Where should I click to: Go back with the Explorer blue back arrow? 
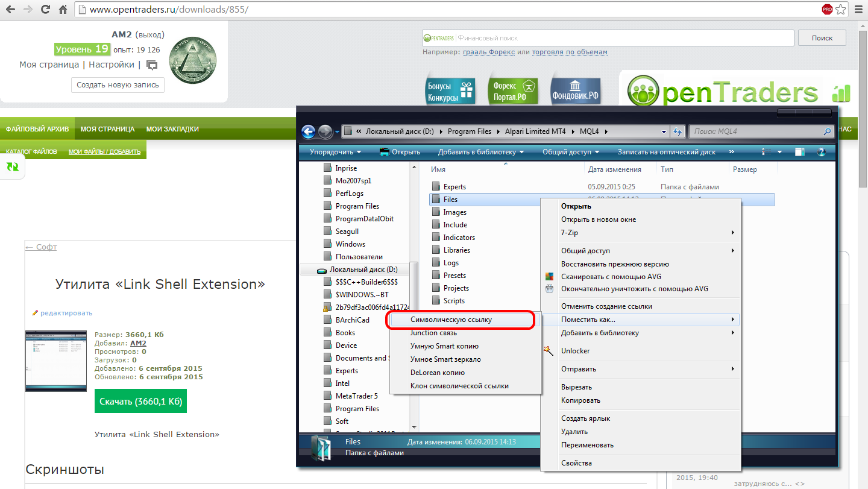point(309,131)
